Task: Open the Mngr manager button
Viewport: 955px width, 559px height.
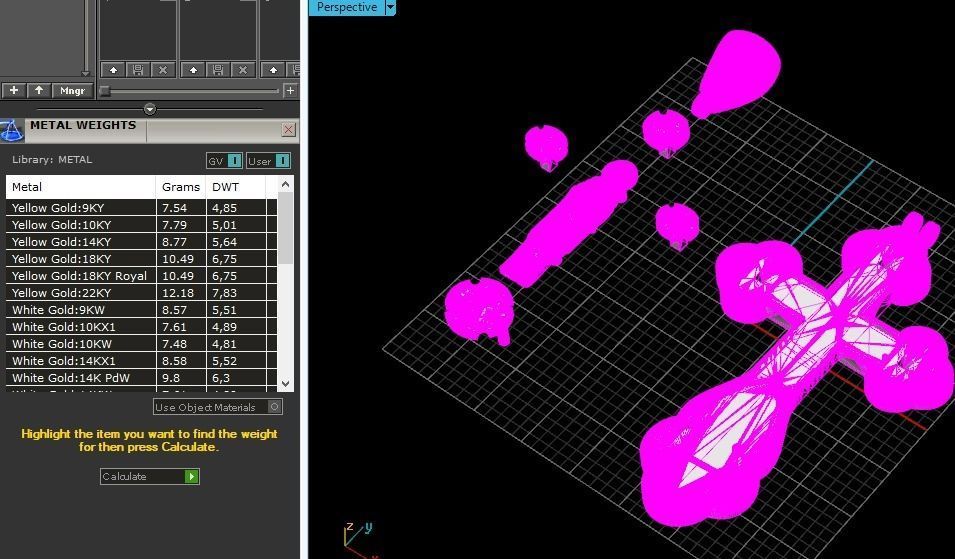Action: 72,90
